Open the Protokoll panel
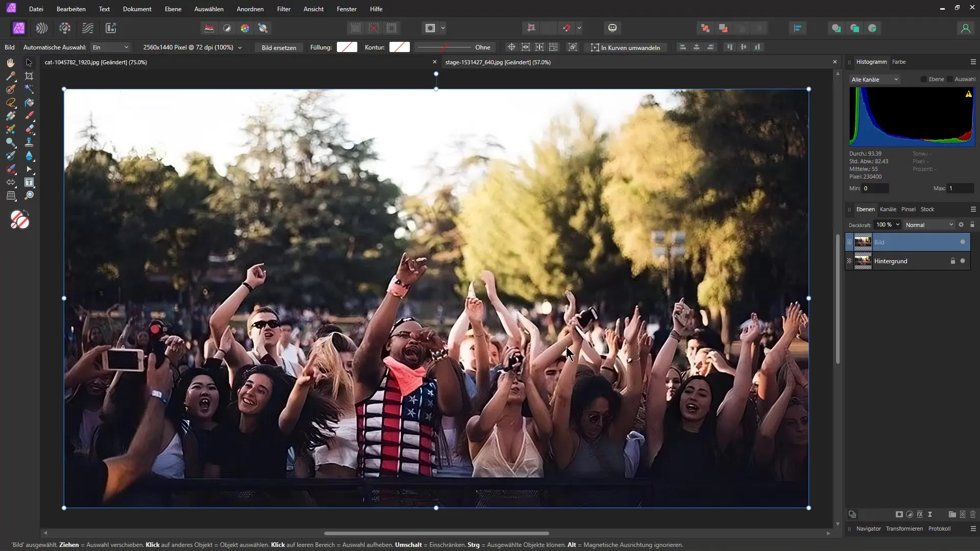Screen dimensions: 980x551 [x=939, y=529]
